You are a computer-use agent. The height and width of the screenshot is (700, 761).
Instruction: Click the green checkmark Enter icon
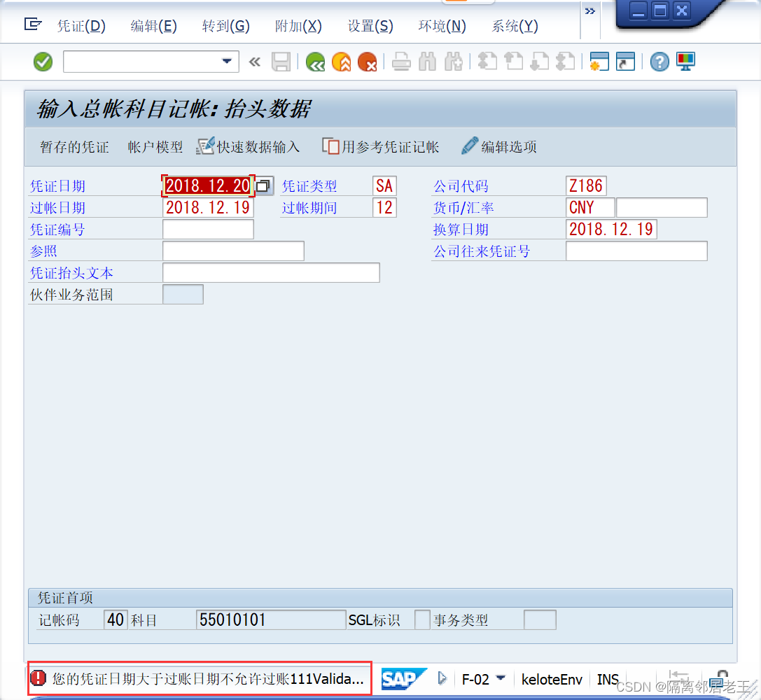[43, 62]
